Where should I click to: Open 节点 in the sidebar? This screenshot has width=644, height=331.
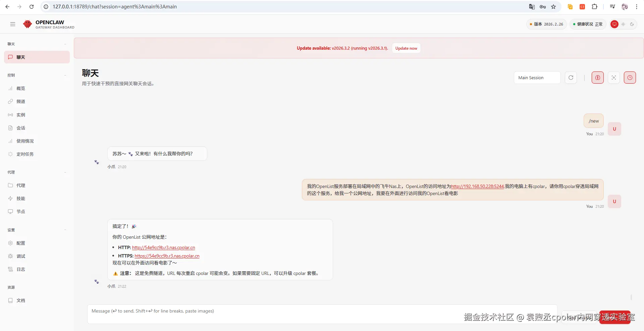tap(37, 211)
